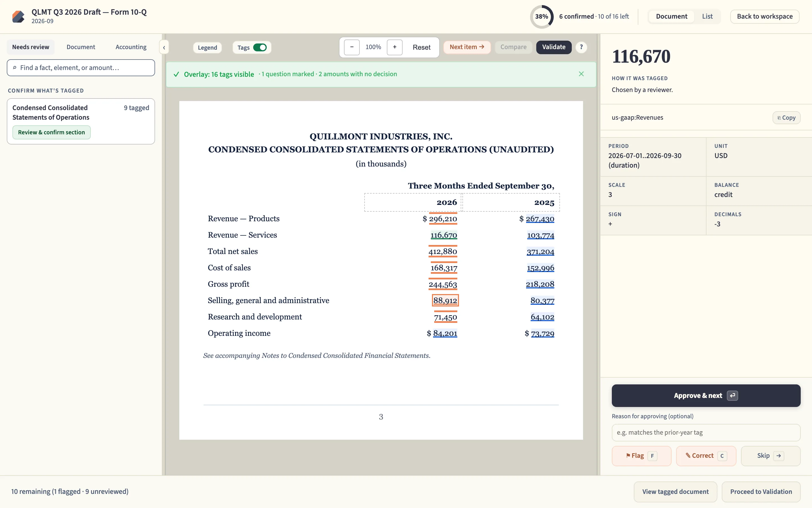Click the app logo icon
The image size is (812, 508).
pyautogui.click(x=18, y=16)
